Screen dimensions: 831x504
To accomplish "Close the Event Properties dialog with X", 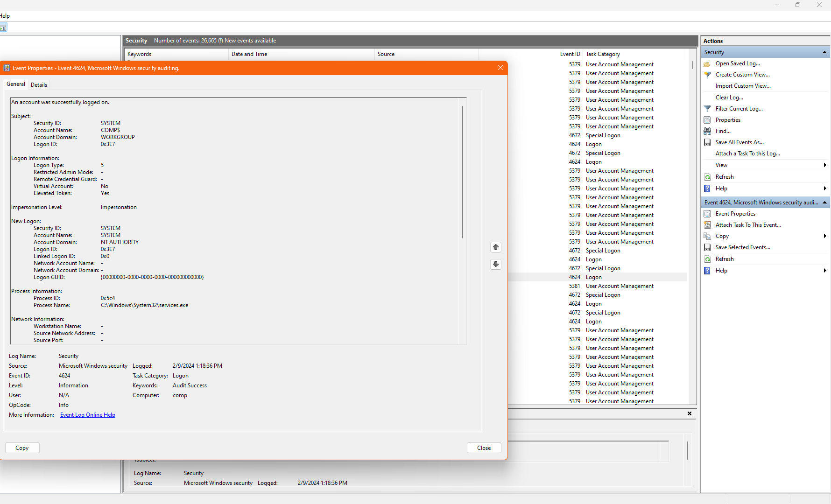I will point(500,68).
